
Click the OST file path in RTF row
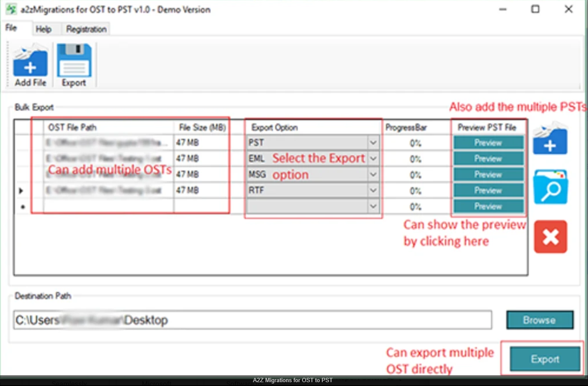pos(108,190)
